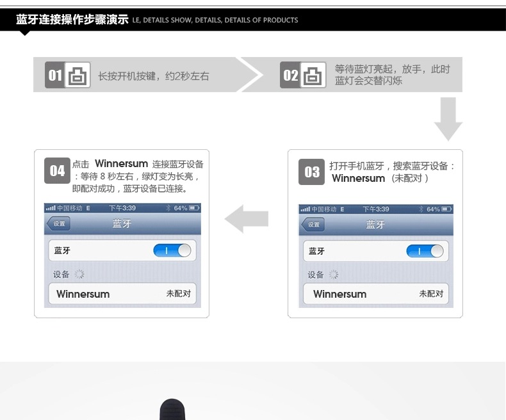The image size is (506, 420).
Task: Tap the 设置 back button in step 03 phone
Action: click(x=313, y=225)
